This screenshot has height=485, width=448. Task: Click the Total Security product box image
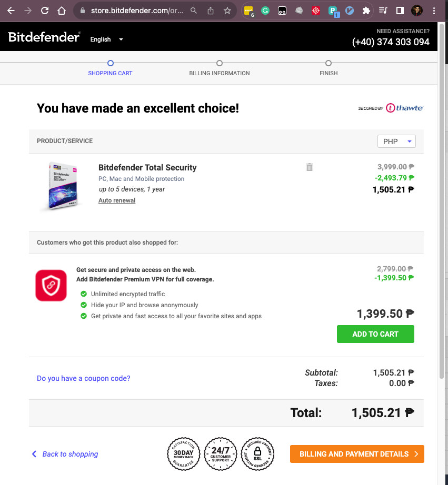(61, 186)
